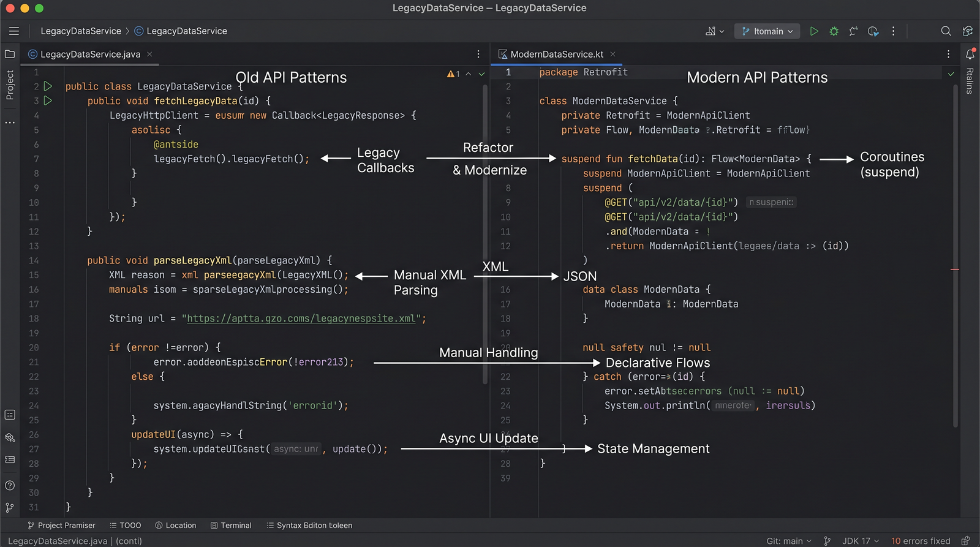Open the JDK 17 selector dropdown

point(861,541)
